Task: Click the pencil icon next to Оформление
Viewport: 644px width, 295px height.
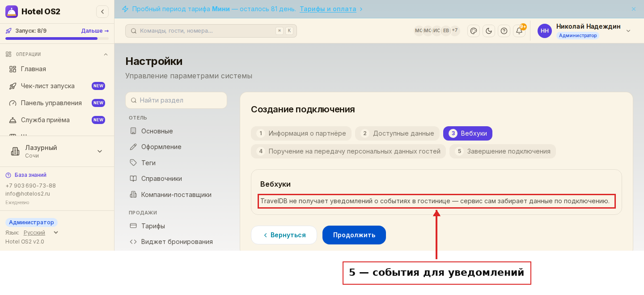Action: coord(133,147)
